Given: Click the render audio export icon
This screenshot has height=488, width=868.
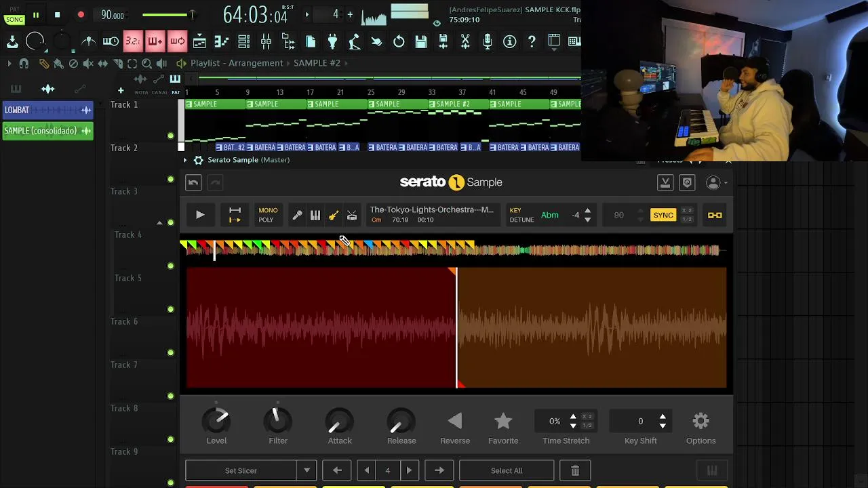Looking at the screenshot, I should click(x=443, y=41).
